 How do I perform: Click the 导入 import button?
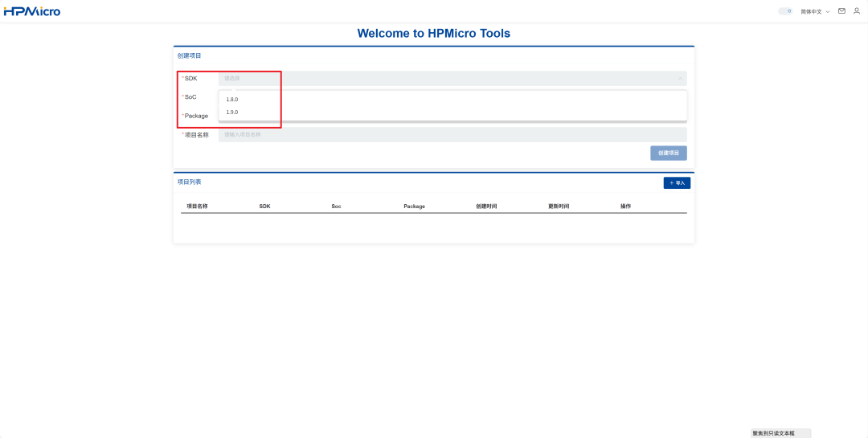coord(677,182)
